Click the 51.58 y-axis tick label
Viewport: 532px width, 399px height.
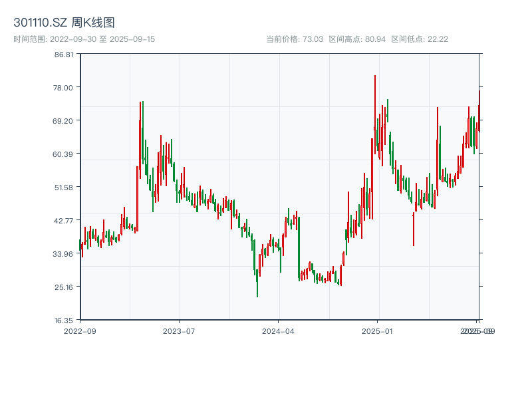[63, 186]
